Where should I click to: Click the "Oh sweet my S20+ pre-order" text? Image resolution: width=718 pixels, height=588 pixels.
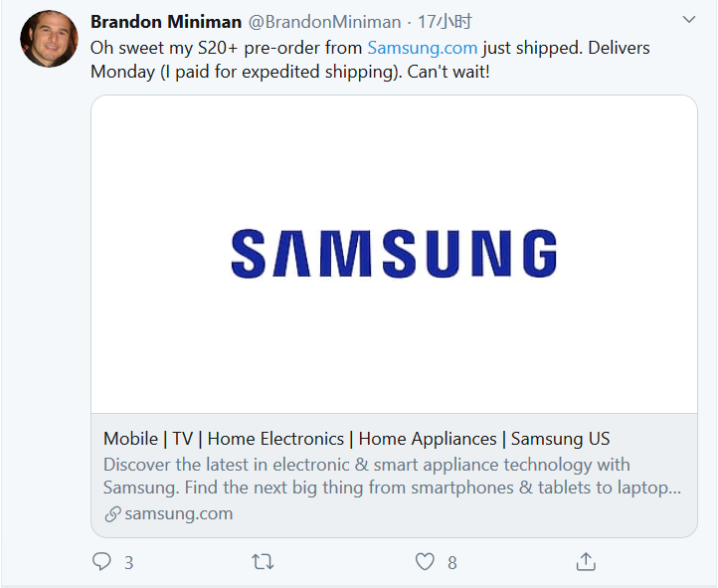pyautogui.click(x=226, y=47)
